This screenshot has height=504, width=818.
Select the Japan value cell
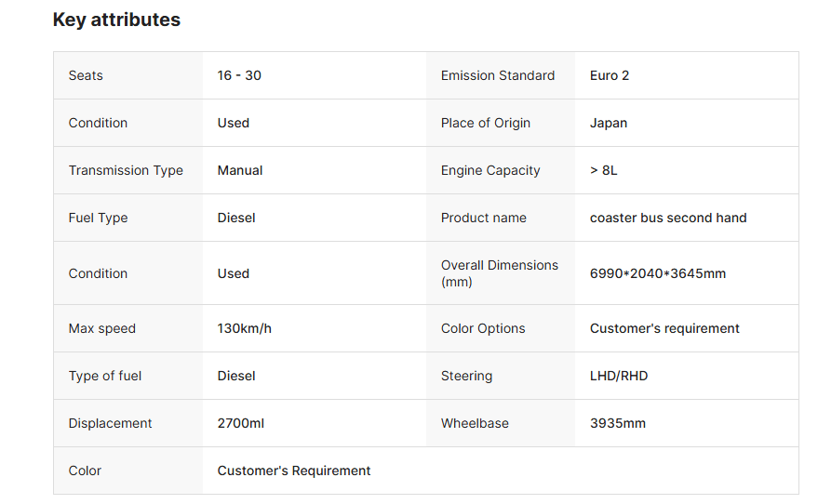[609, 123]
